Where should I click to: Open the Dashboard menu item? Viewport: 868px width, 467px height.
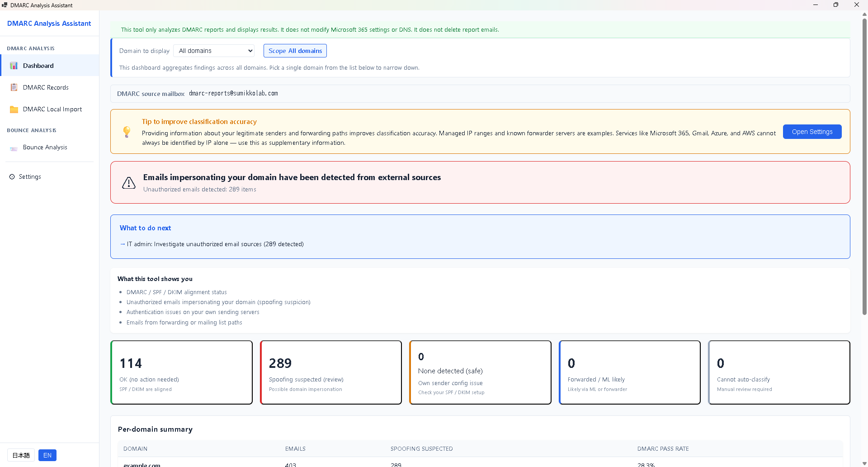(x=50, y=66)
